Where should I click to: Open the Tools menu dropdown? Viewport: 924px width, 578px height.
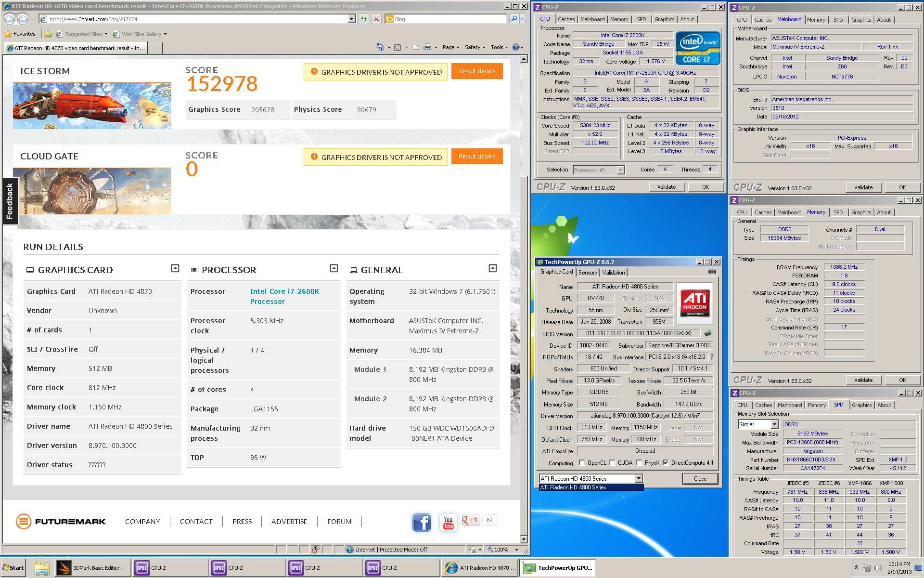click(500, 47)
